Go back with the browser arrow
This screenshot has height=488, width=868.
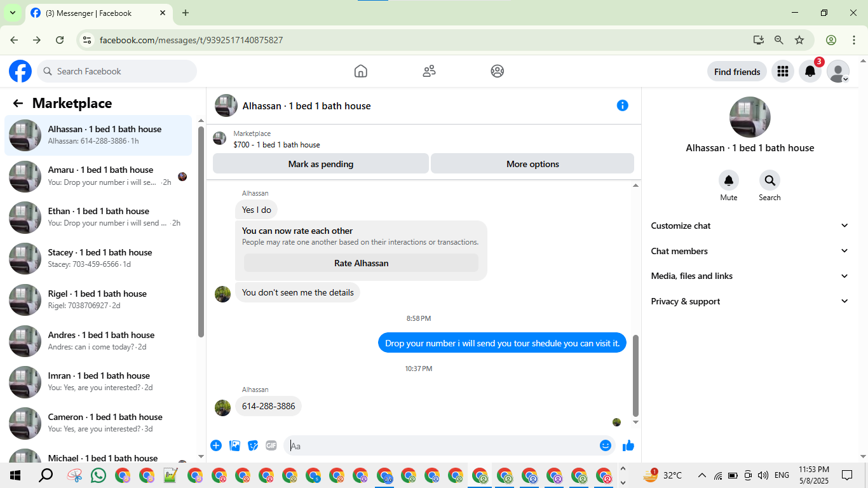[14, 40]
